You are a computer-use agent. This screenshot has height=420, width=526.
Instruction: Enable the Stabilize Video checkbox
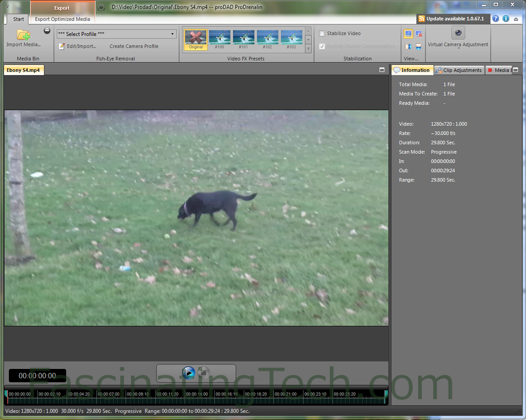(322, 34)
